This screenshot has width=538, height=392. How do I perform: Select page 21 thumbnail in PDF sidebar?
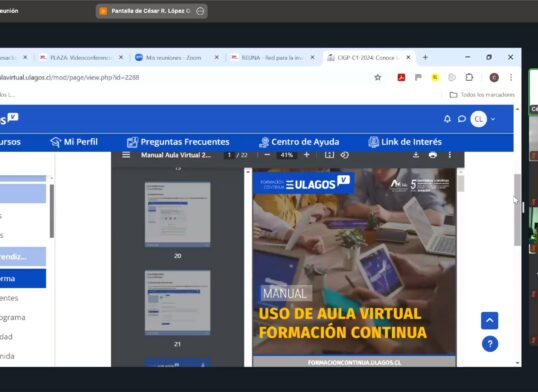[177, 302]
